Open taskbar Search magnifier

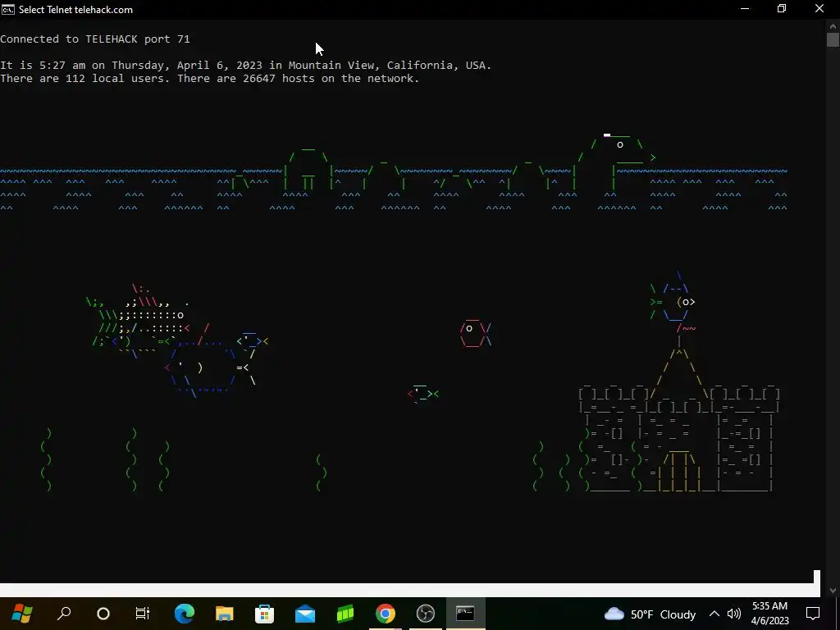pos(64,614)
